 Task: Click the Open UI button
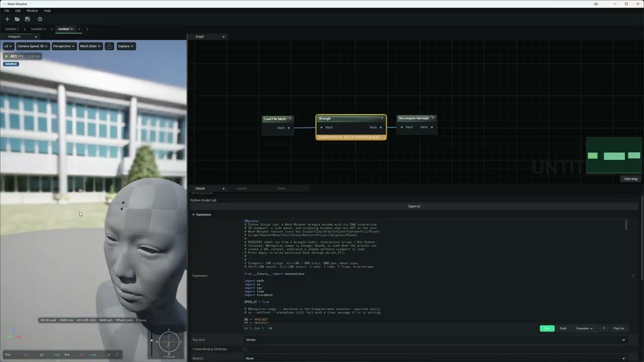414,206
